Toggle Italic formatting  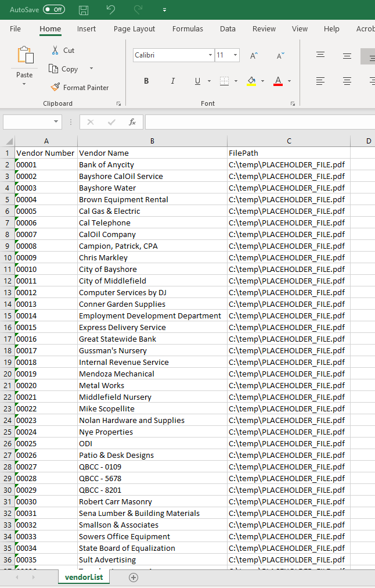coord(172,81)
